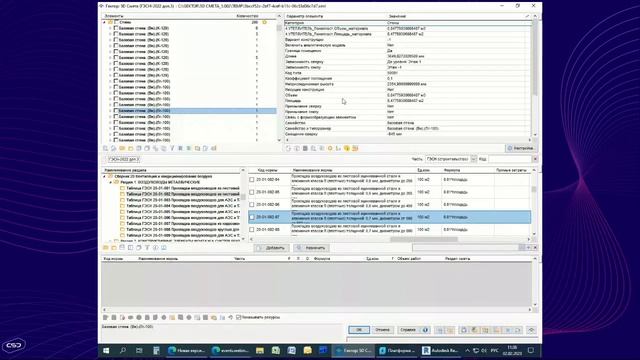Click into the Код input field
This screenshot has width=640, height=360.
tap(510, 159)
